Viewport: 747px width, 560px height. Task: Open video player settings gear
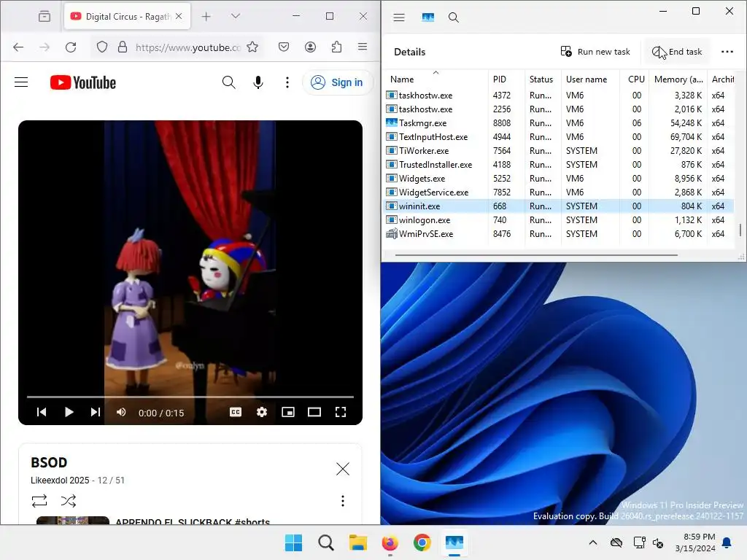point(262,412)
